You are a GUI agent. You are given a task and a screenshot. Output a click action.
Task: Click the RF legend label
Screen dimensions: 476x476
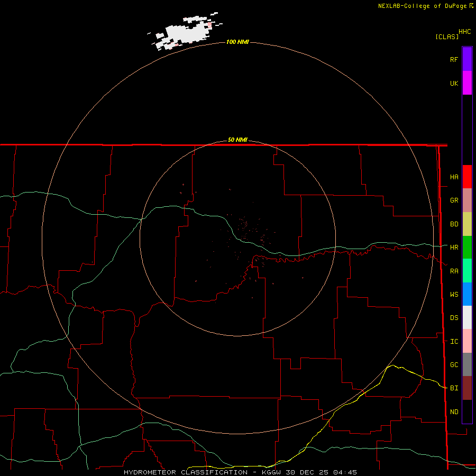454,59
